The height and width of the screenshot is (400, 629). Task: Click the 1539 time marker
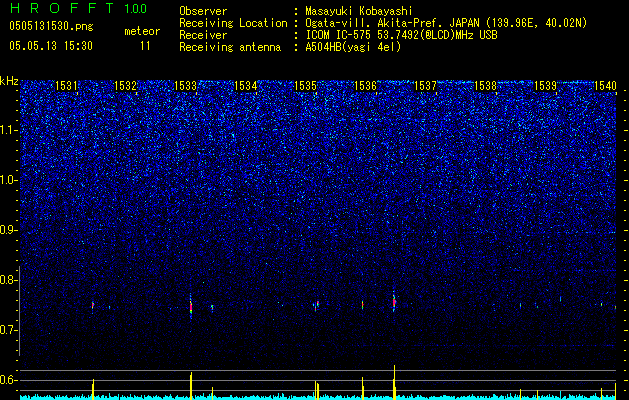(x=545, y=85)
